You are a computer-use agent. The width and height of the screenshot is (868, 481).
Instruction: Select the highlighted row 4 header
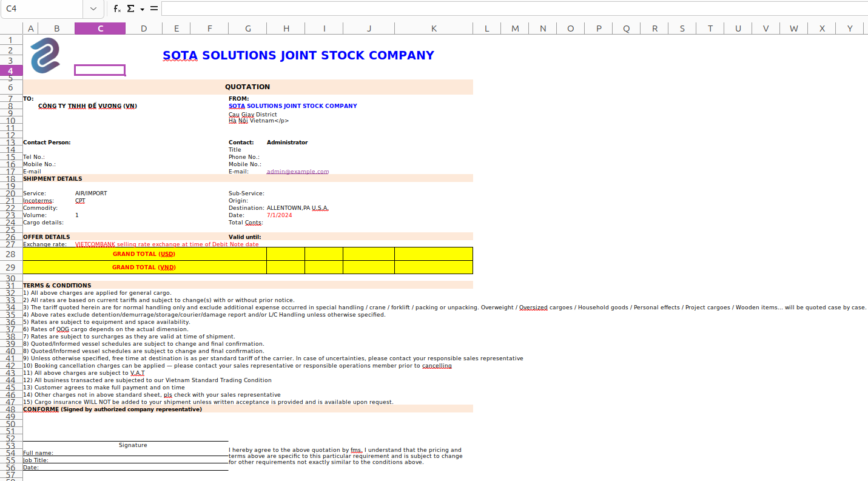10,70
